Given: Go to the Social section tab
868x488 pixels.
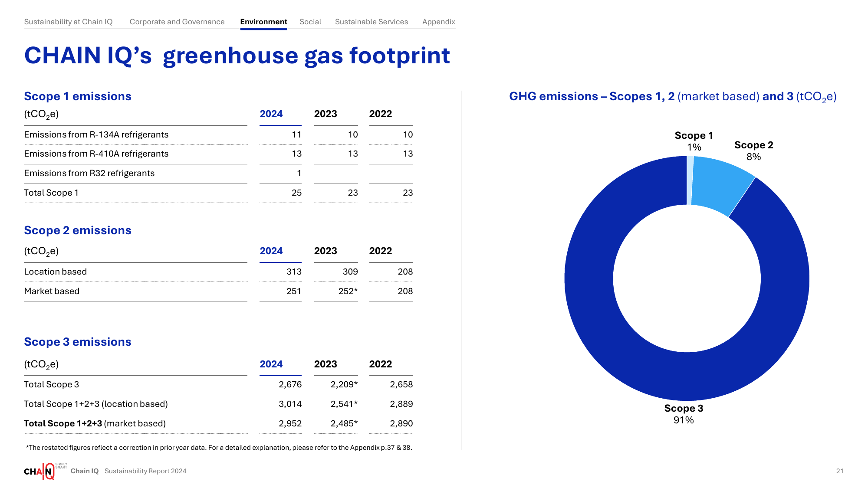Looking at the screenshot, I should coord(310,22).
